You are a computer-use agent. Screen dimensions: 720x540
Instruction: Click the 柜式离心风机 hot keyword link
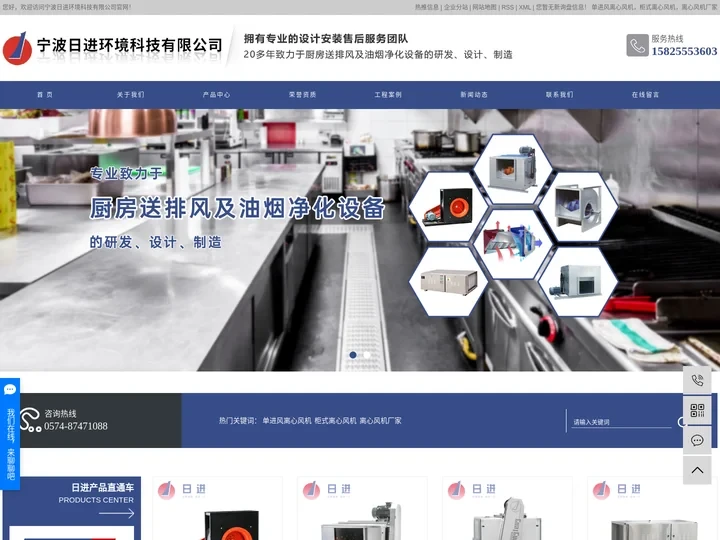click(x=335, y=421)
